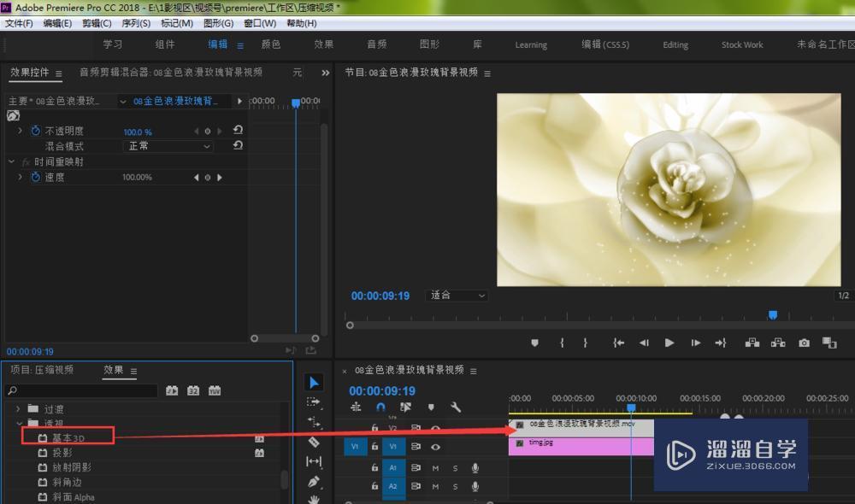Filter by YUV effects icon
The width and height of the screenshot is (855, 504).
[x=215, y=390]
